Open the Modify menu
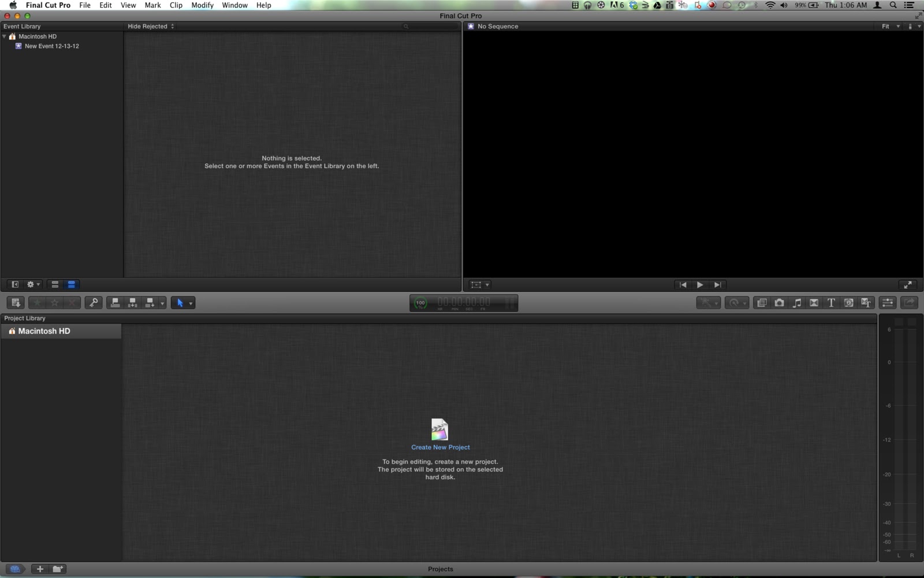This screenshot has height=578, width=924. (203, 5)
